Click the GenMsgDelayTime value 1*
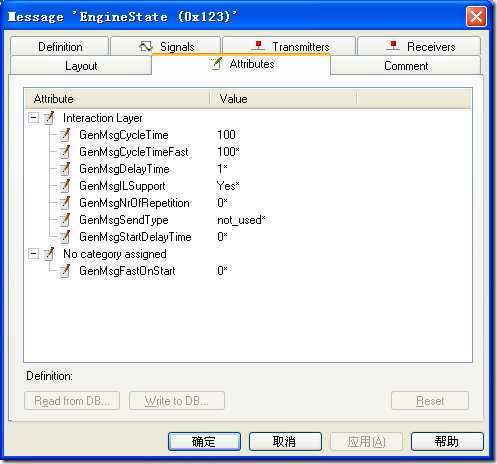This screenshot has height=464, width=497. coord(222,169)
